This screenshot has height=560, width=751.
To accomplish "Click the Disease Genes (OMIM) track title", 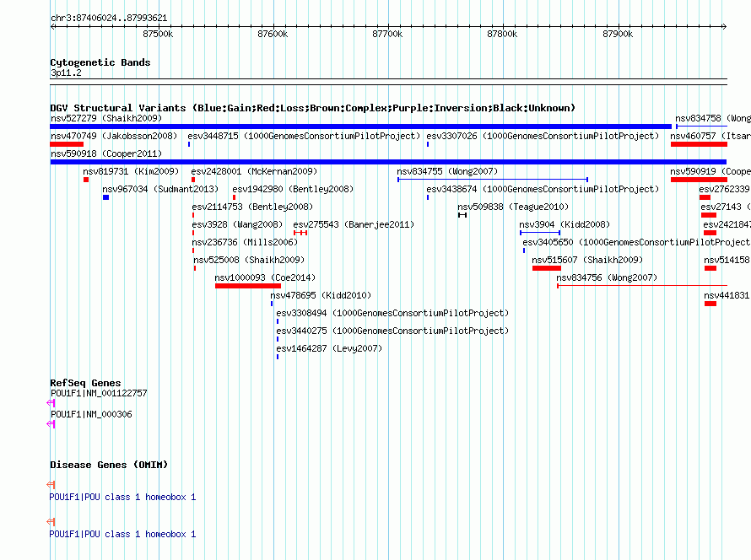I will 109,465.
